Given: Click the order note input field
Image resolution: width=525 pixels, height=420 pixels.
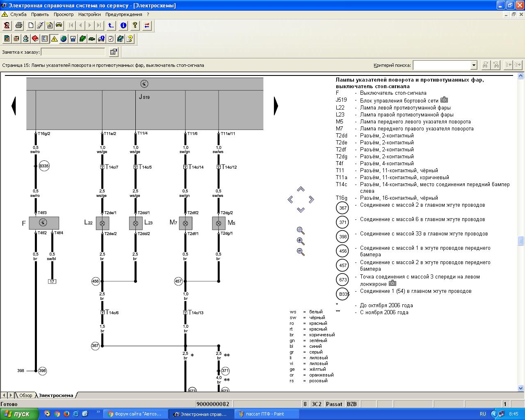Looking at the screenshot, I should click(73, 52).
